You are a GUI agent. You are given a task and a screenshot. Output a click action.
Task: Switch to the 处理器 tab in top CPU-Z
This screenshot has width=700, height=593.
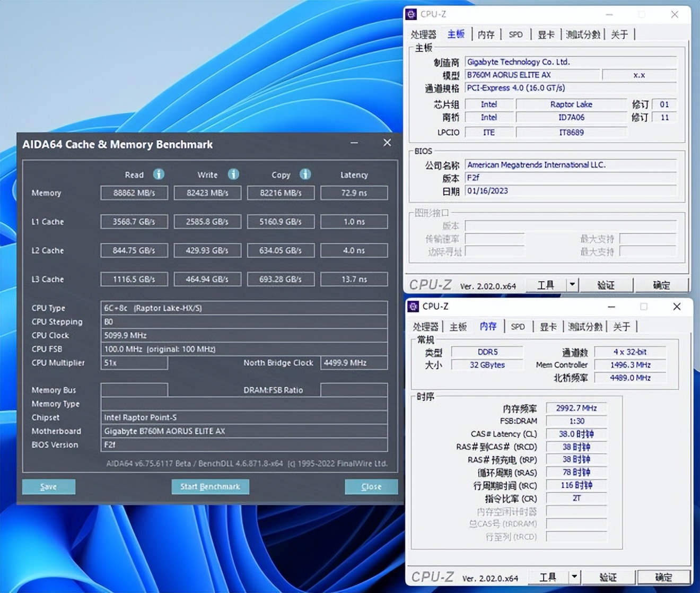tap(423, 34)
